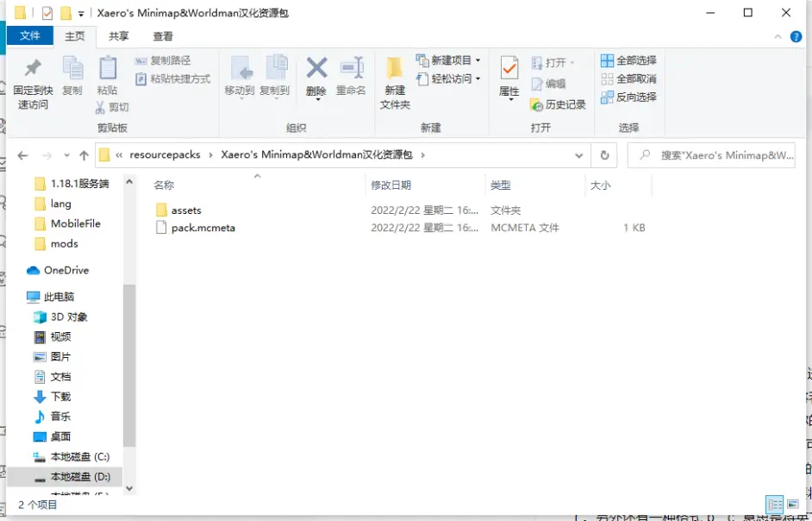Image resolution: width=812 pixels, height=521 pixels.
Task: Select the assets folder
Action: [x=178, y=210]
